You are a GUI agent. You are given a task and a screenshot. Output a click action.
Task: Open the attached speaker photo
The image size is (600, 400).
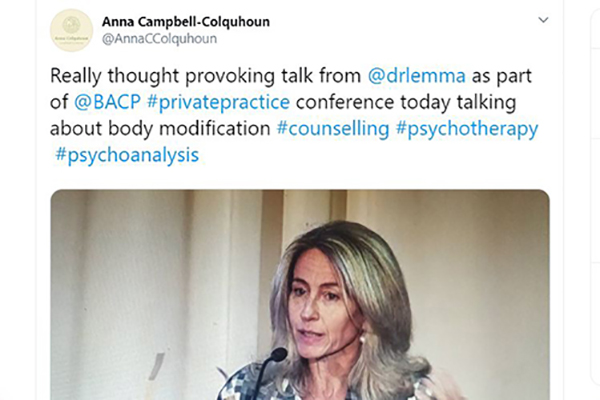(x=300, y=295)
